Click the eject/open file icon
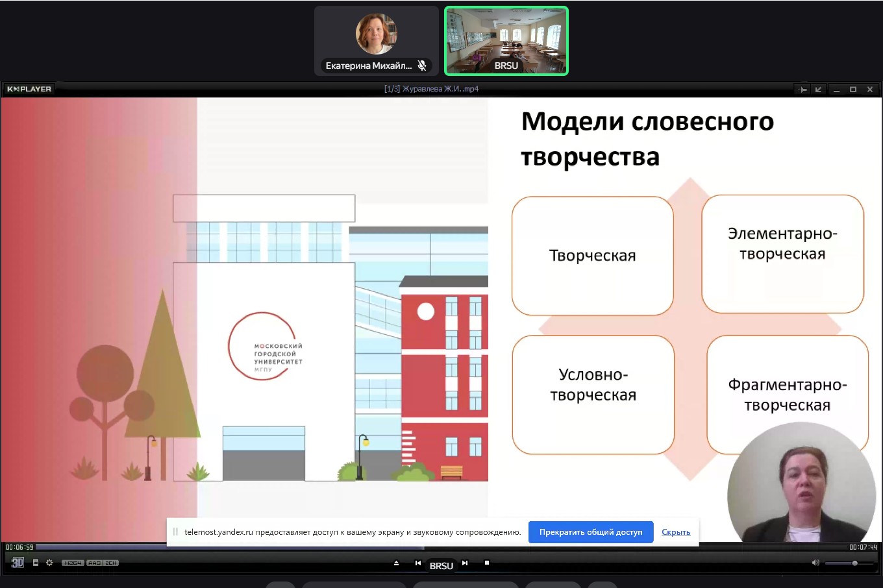Image resolution: width=883 pixels, height=588 pixels. point(396,563)
